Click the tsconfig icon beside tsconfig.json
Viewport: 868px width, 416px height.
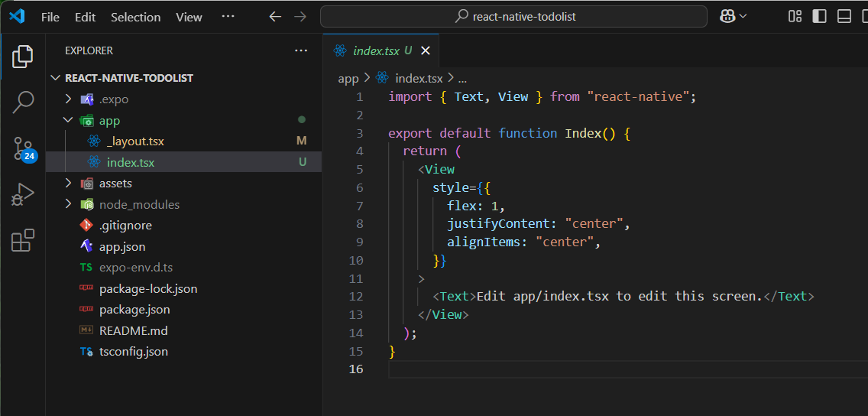[x=86, y=352]
